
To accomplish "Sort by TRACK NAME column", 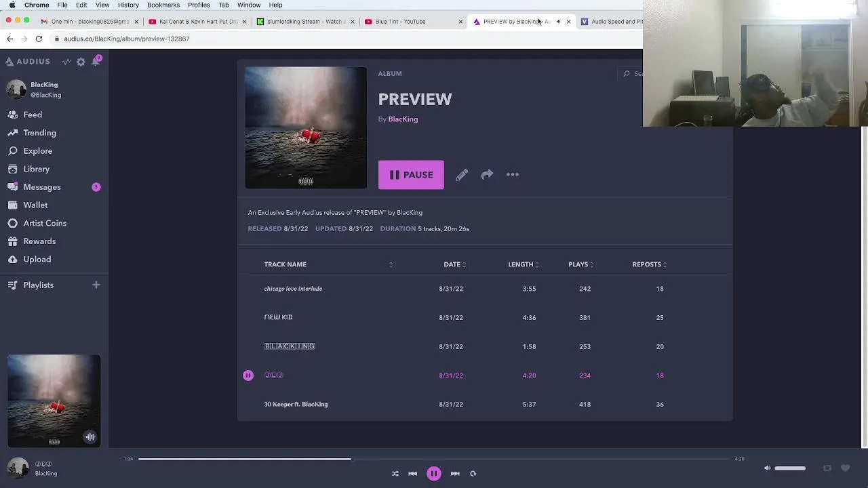I will [285, 264].
